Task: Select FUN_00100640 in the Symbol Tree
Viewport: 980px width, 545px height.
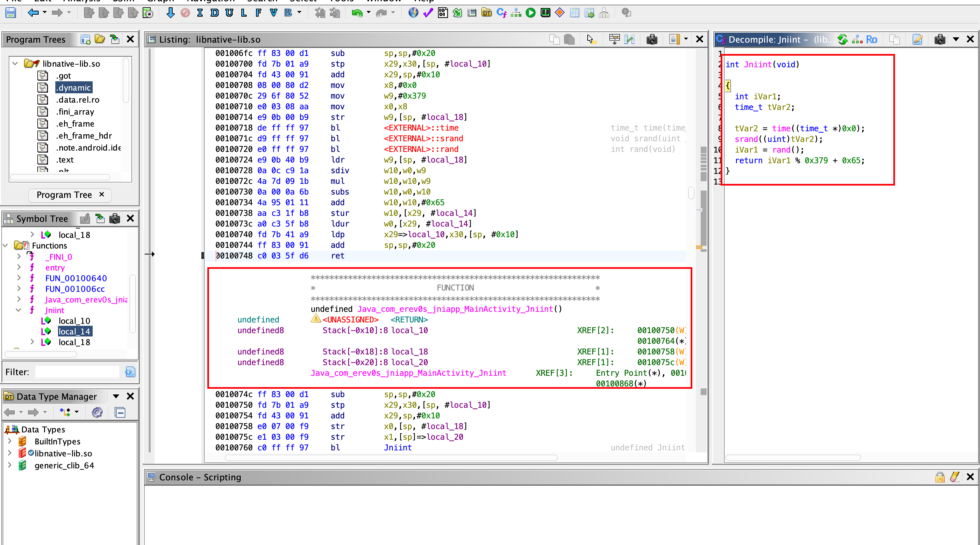Action: pyautogui.click(x=76, y=278)
